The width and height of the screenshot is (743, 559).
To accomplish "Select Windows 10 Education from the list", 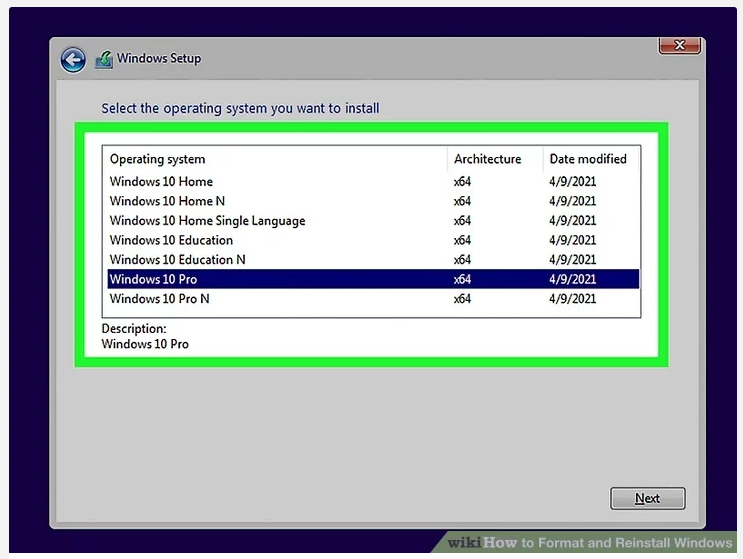I will click(x=171, y=240).
